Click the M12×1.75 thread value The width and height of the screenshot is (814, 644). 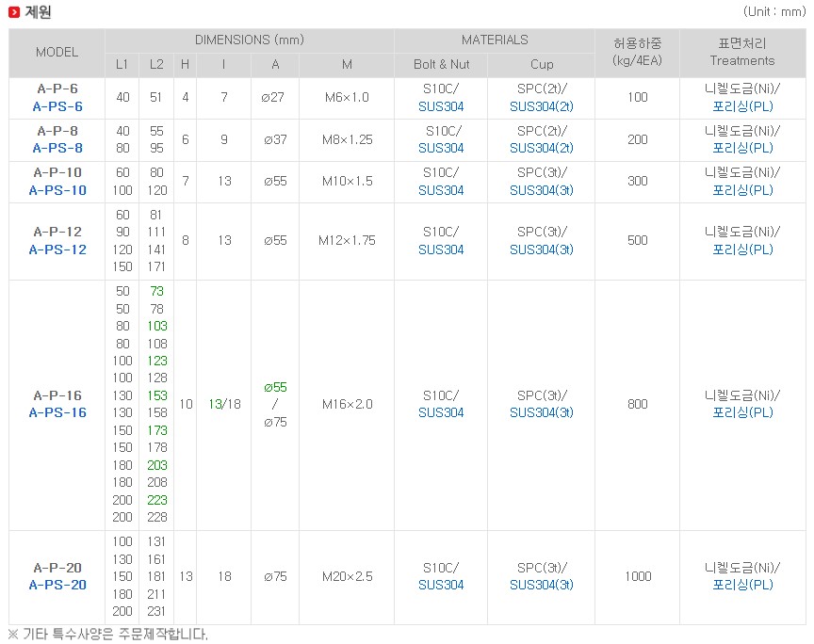(x=347, y=240)
